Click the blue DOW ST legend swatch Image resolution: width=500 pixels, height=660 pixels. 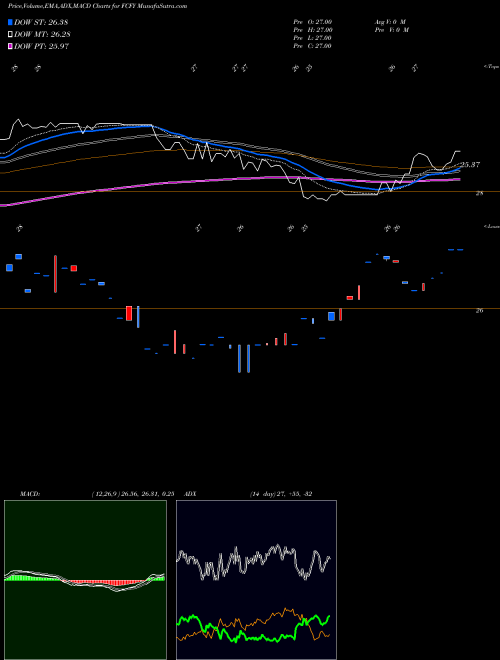[10, 22]
